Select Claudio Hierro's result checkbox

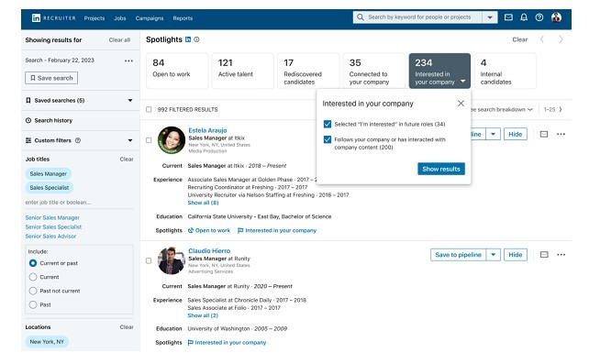[149, 260]
